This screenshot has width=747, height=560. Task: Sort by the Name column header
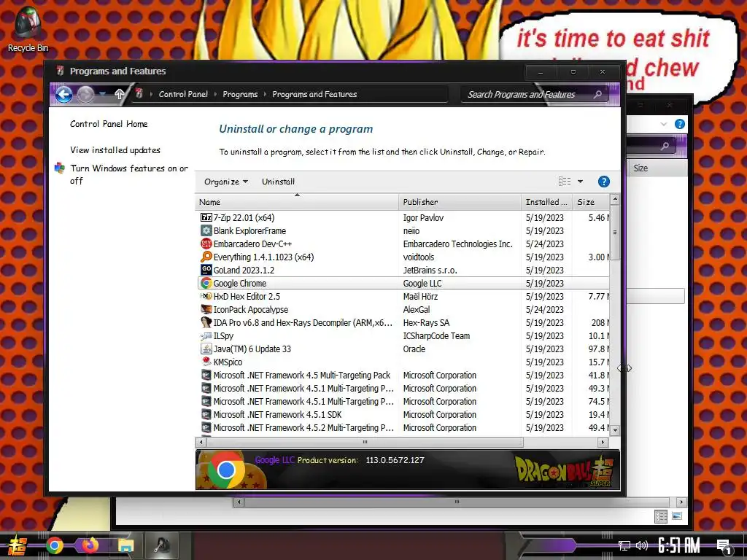(297, 202)
